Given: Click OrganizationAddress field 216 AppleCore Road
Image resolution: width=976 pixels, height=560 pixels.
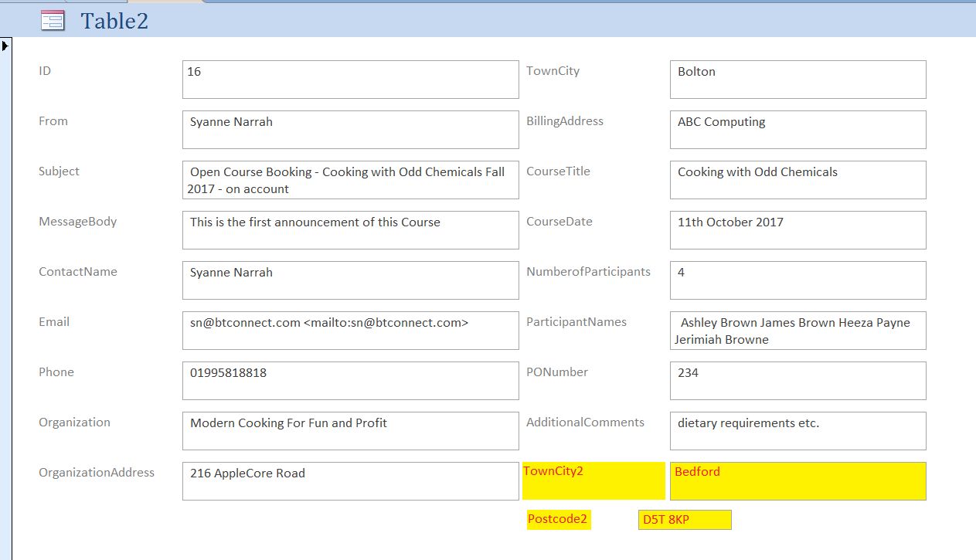Looking at the screenshot, I should (351, 481).
